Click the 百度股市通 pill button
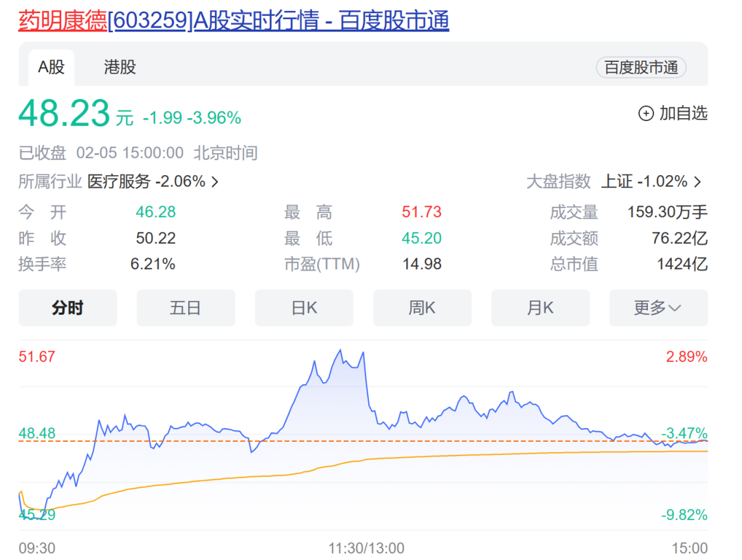This screenshot has height=560, width=742. (x=641, y=67)
